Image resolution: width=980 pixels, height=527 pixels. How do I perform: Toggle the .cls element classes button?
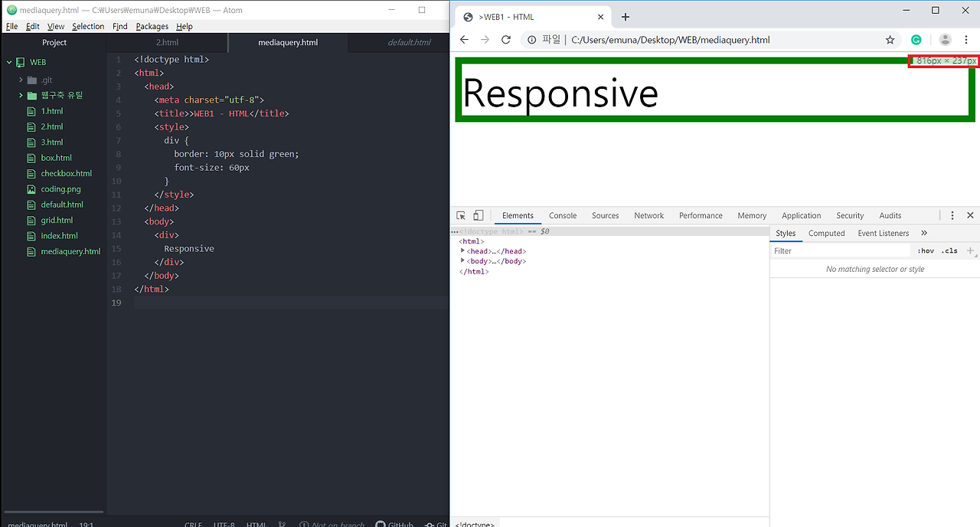click(949, 251)
